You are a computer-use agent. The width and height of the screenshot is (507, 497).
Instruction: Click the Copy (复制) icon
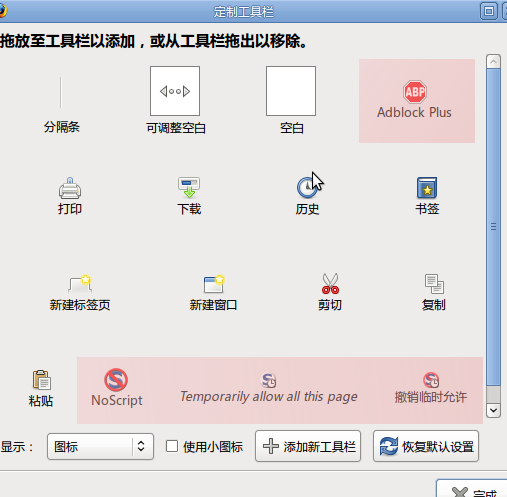coord(434,284)
